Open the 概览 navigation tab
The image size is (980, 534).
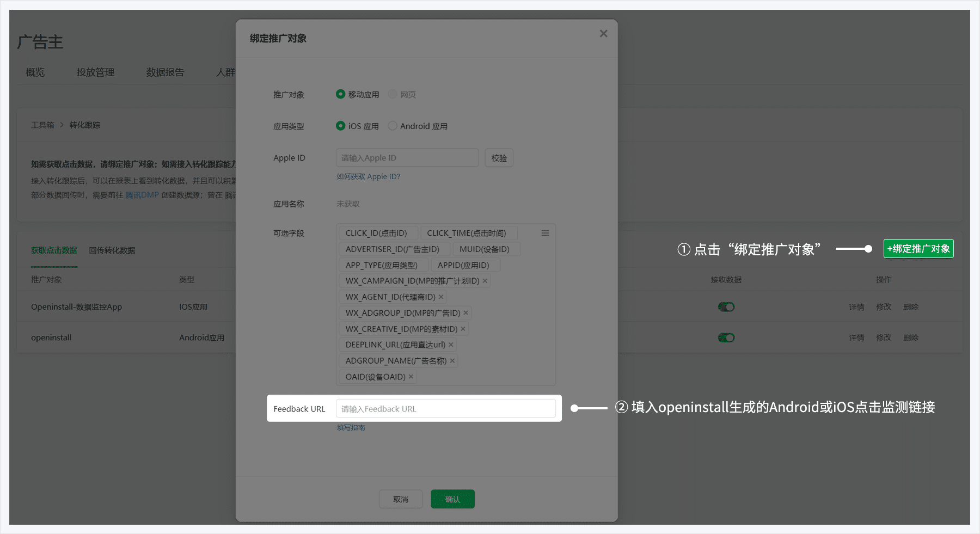coord(35,72)
